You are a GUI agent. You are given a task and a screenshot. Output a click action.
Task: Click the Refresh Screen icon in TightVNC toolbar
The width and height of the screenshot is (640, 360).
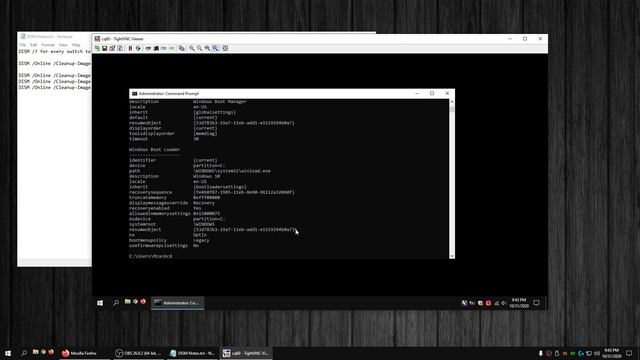[138, 48]
